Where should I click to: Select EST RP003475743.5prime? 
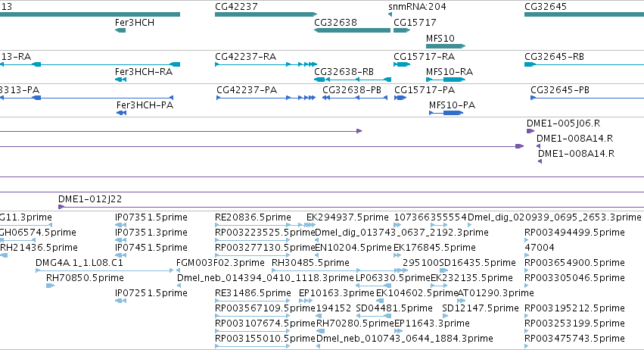tap(574, 339)
